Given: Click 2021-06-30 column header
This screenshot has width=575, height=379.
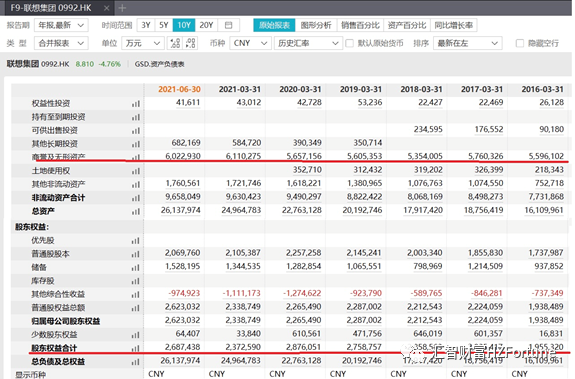Looking at the screenshot, I should pos(179,89).
